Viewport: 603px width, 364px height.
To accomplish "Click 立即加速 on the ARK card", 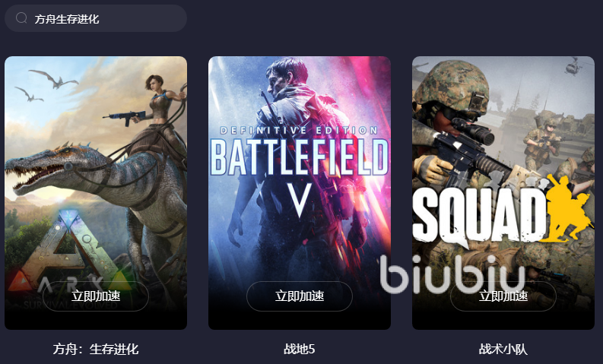I will [96, 296].
